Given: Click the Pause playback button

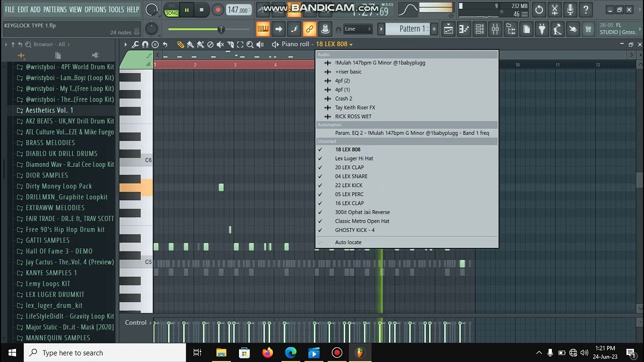Looking at the screenshot, I should [x=187, y=10].
